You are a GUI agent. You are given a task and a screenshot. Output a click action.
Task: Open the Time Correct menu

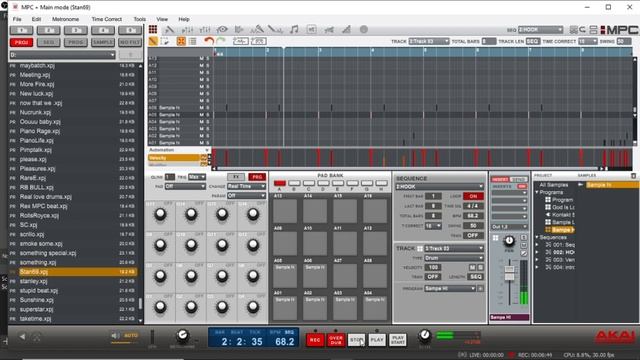(107, 19)
